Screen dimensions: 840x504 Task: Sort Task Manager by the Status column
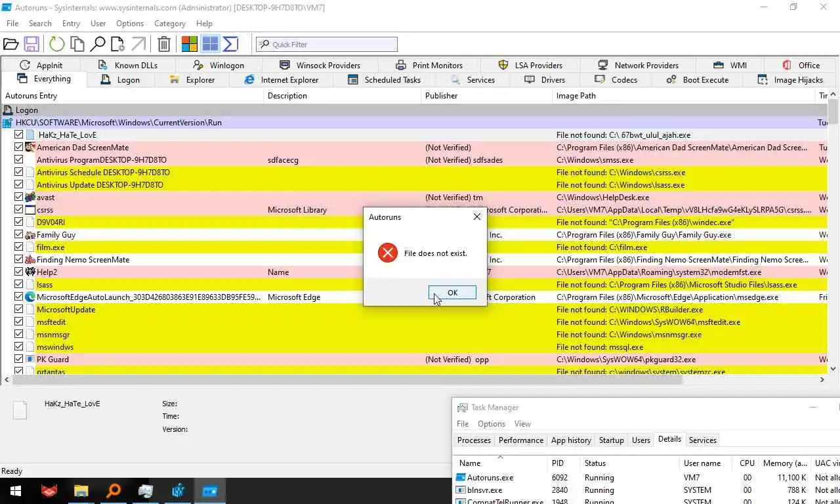tap(630, 463)
